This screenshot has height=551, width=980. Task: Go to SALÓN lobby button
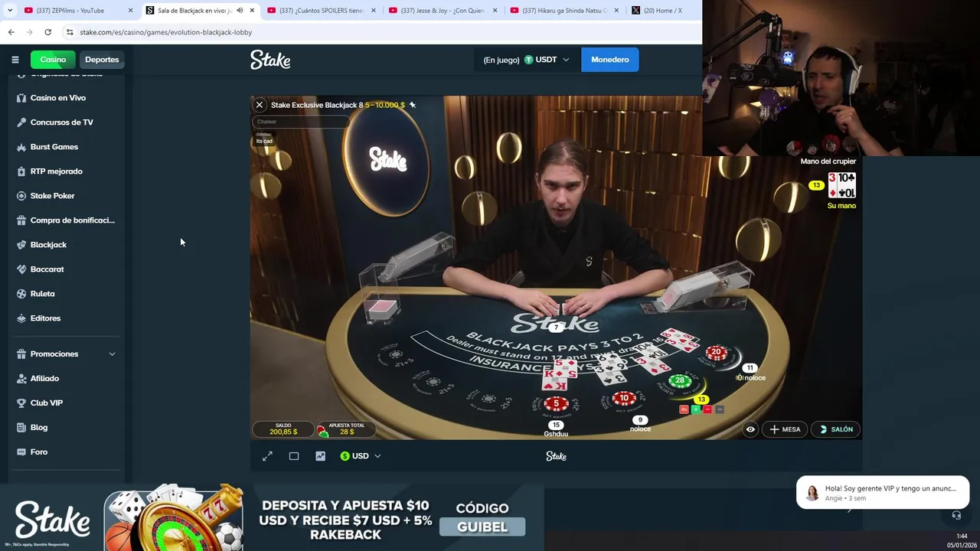836,429
